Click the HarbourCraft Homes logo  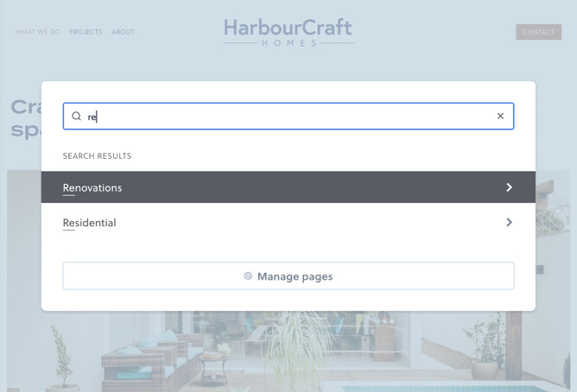pyautogui.click(x=288, y=29)
